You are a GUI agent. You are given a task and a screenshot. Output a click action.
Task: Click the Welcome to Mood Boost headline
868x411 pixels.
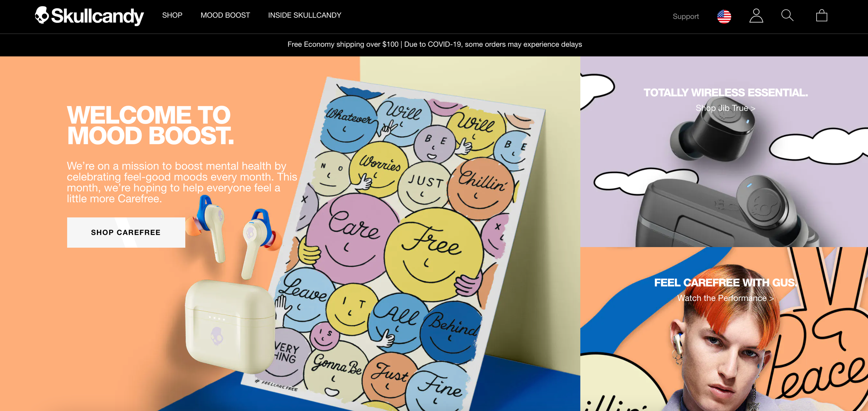[150, 125]
